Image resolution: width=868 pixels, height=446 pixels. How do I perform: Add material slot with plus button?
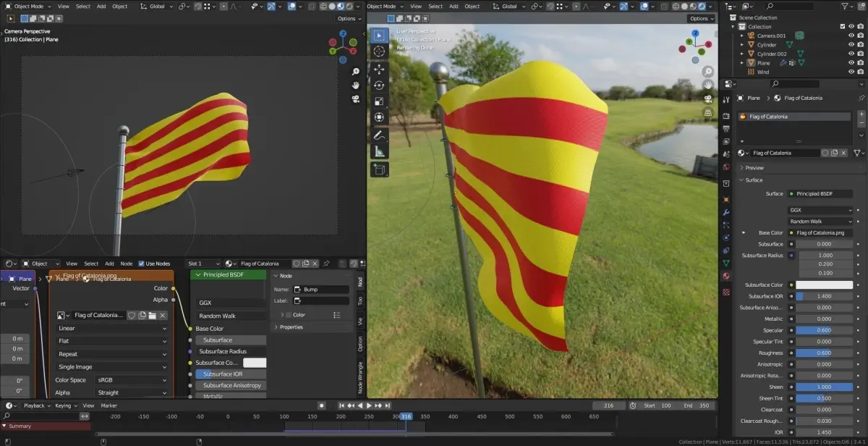861,114
